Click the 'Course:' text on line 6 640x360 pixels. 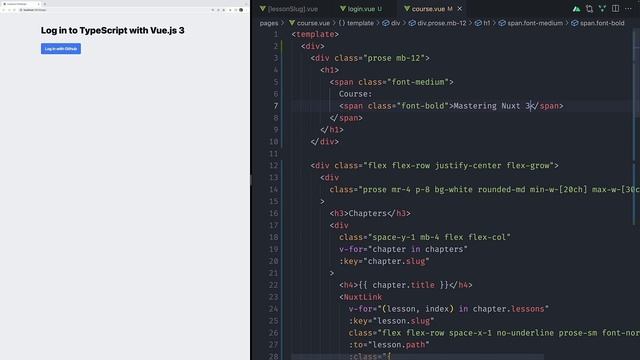356,94
